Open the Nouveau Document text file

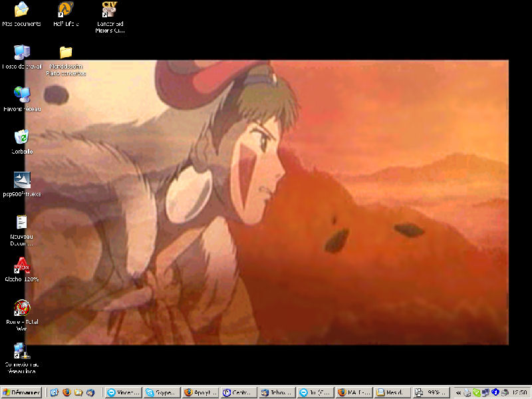(x=21, y=223)
